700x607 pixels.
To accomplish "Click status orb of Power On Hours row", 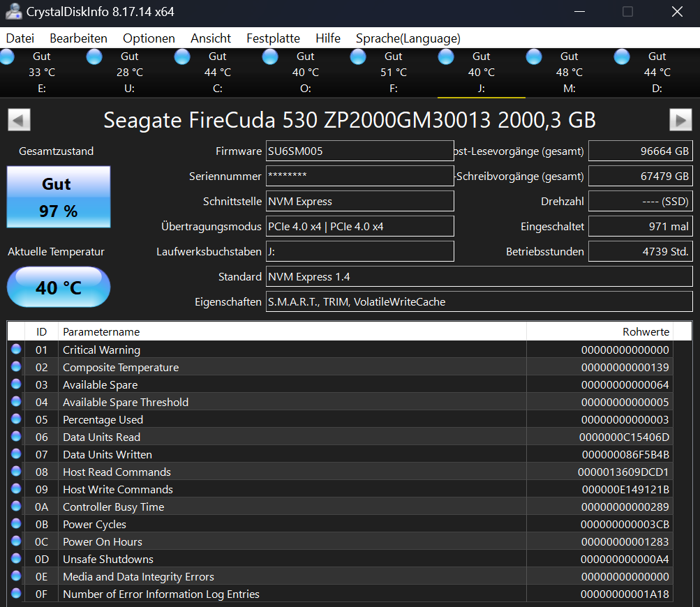I will (x=16, y=541).
